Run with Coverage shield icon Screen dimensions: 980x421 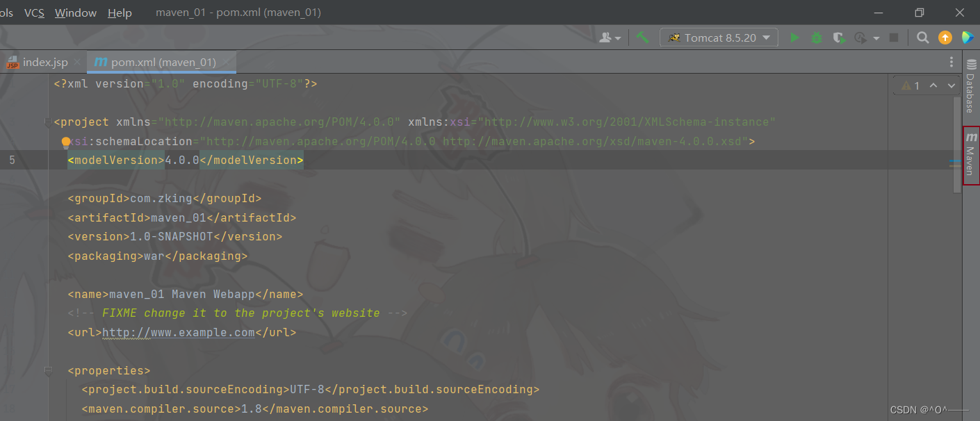point(839,38)
